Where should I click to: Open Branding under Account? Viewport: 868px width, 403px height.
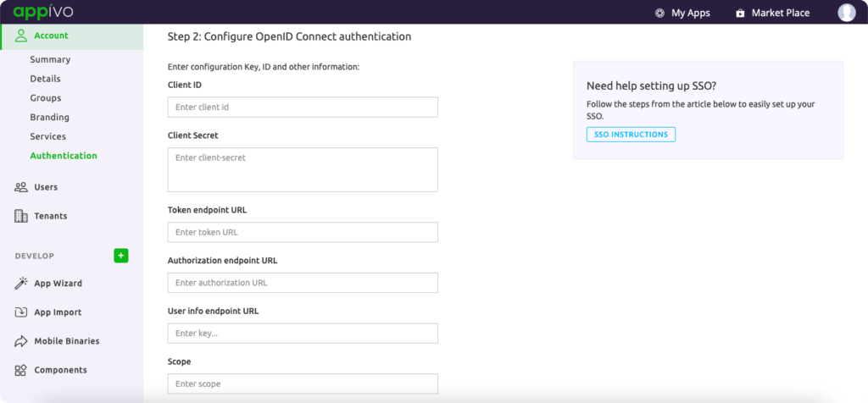pos(50,117)
